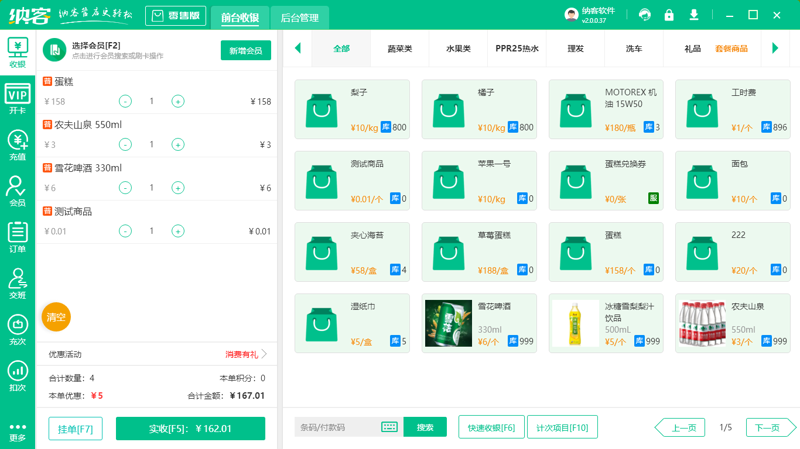The height and width of the screenshot is (449, 800).
Task: Click the 纳客软件 user avatar
Action: (x=571, y=15)
